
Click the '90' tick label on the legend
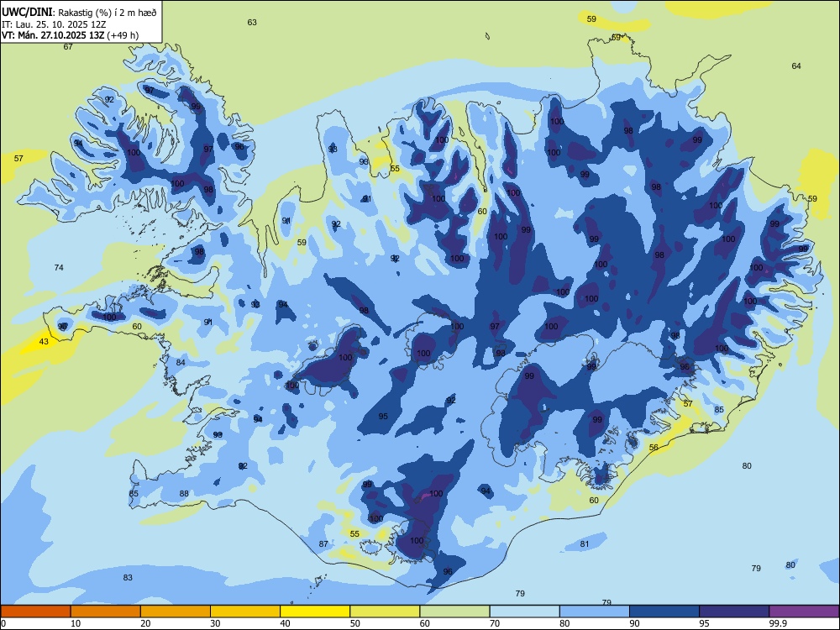pyautogui.click(x=634, y=623)
